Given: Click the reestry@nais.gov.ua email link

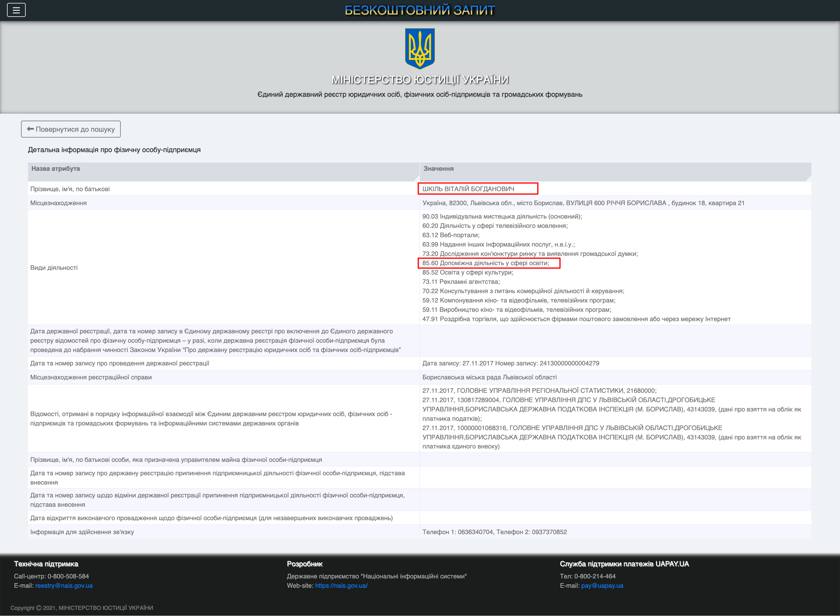Looking at the screenshot, I should (64, 585).
